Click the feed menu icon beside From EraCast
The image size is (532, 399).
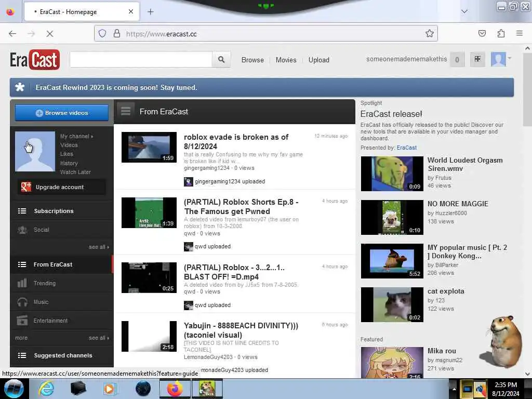point(126,111)
